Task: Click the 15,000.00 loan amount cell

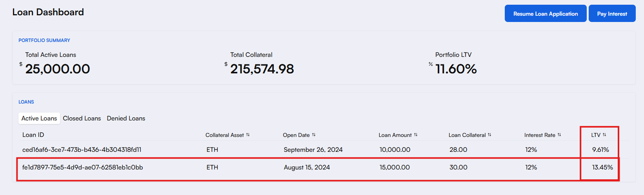Action: [395, 167]
